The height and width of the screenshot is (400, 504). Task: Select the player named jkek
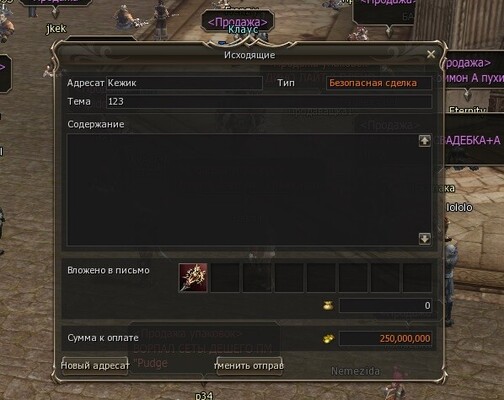click(56, 29)
